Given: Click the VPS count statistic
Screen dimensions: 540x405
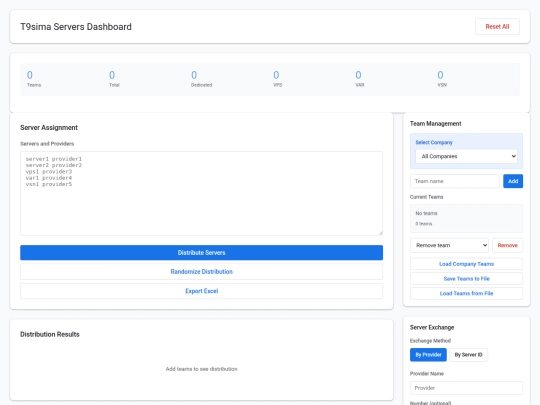Looking at the screenshot, I should (x=277, y=79).
